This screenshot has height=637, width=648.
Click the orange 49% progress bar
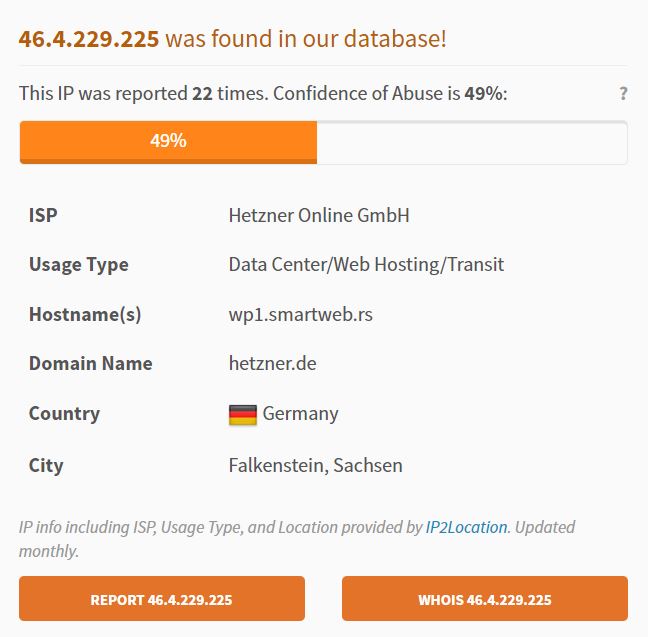tap(168, 142)
